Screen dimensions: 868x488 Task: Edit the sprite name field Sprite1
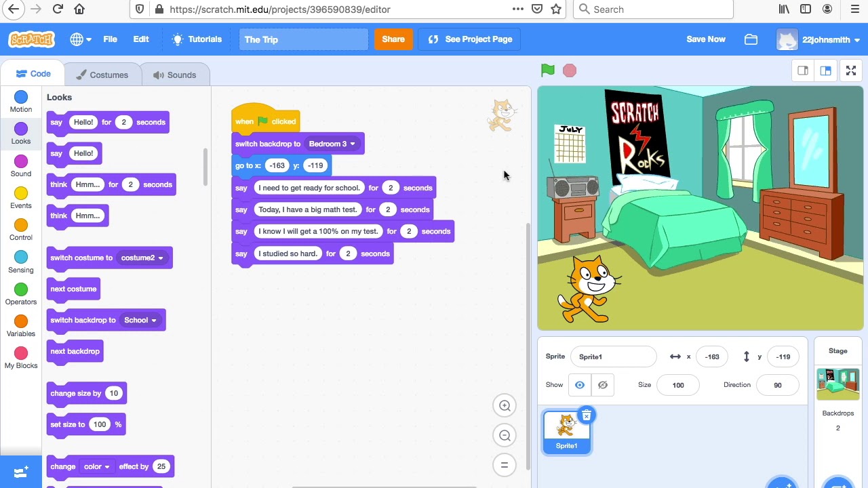pos(614,357)
